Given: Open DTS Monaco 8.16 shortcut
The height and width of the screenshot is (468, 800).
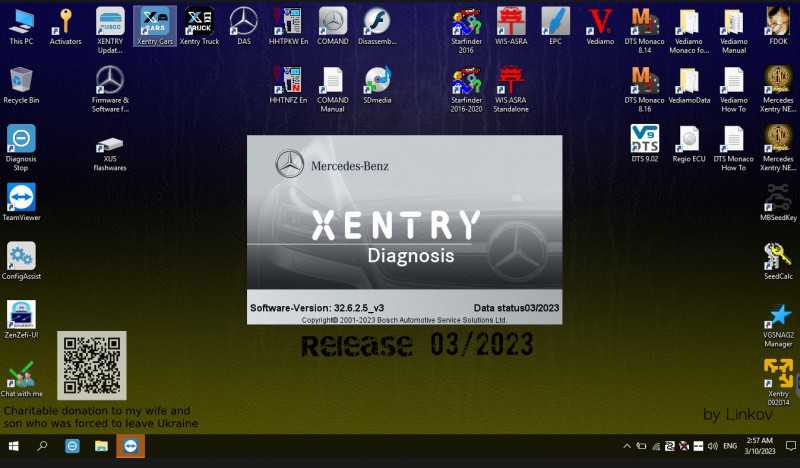Looking at the screenshot, I should click(x=644, y=82).
